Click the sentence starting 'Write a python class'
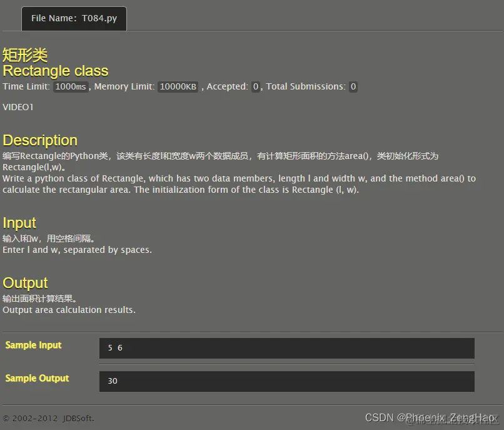Viewport: 504px width, 430px height. click(x=239, y=178)
